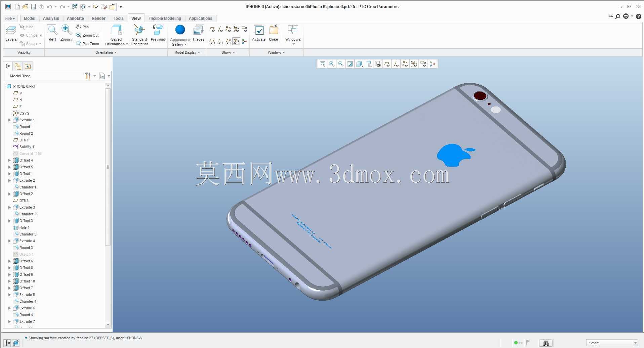Undo the last action in quick access toolbar
Viewport: 644px width, 348px height.
pos(50,7)
